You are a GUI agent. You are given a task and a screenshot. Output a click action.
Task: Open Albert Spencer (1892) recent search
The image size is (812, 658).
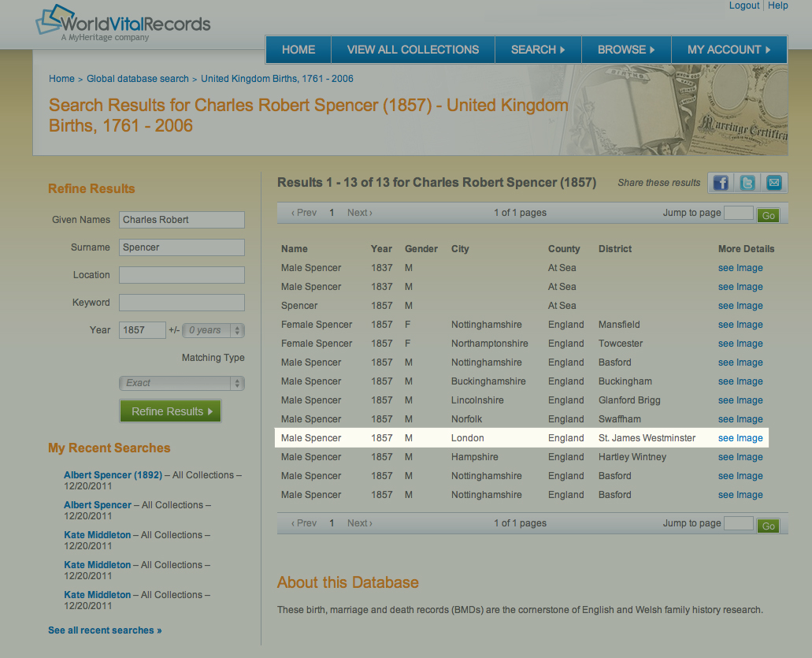click(113, 475)
